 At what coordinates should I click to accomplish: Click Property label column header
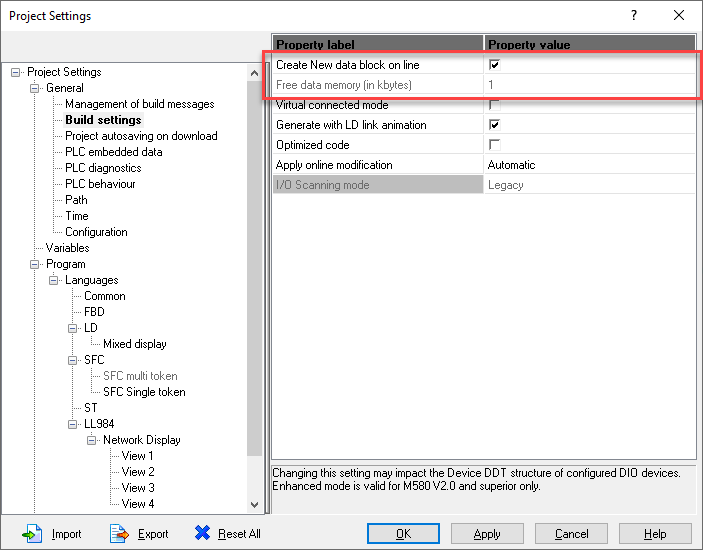click(x=378, y=44)
